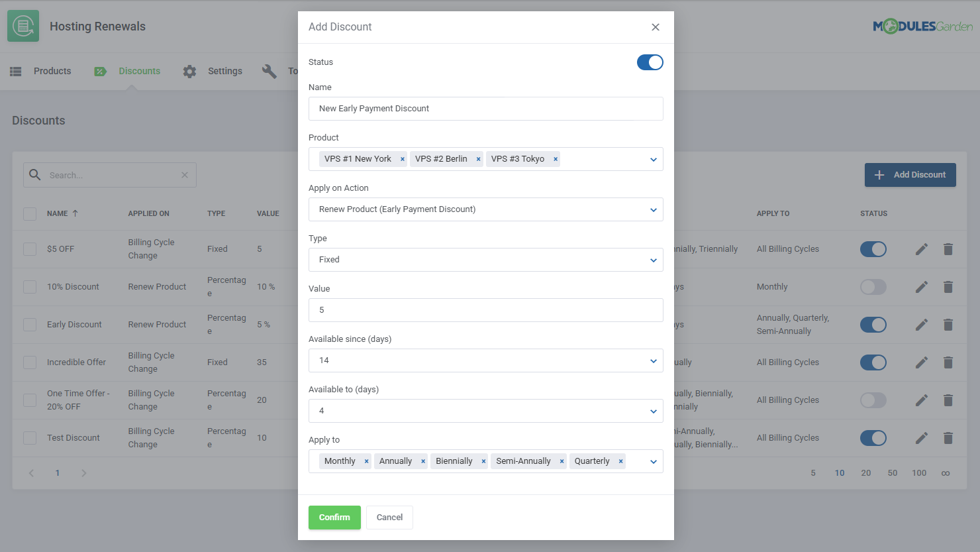Screen dimensions: 980x552
Task: Check the row checkbox for "Early Discount"
Action: tap(29, 324)
